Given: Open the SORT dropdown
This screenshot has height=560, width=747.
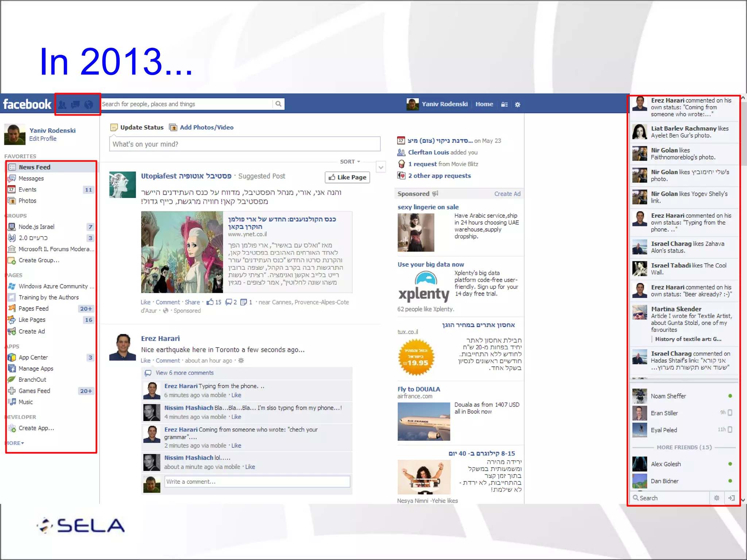Looking at the screenshot, I should (350, 162).
